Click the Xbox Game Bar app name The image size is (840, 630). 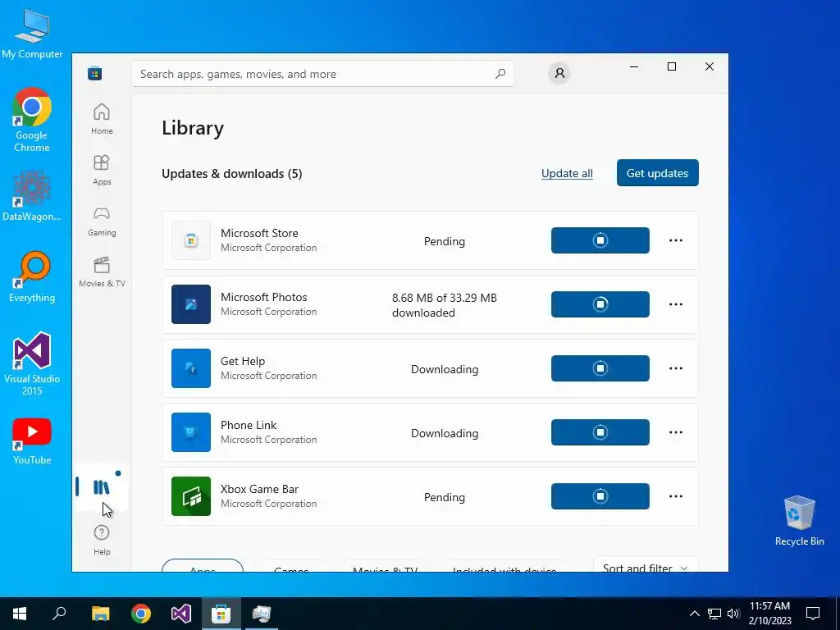259,489
